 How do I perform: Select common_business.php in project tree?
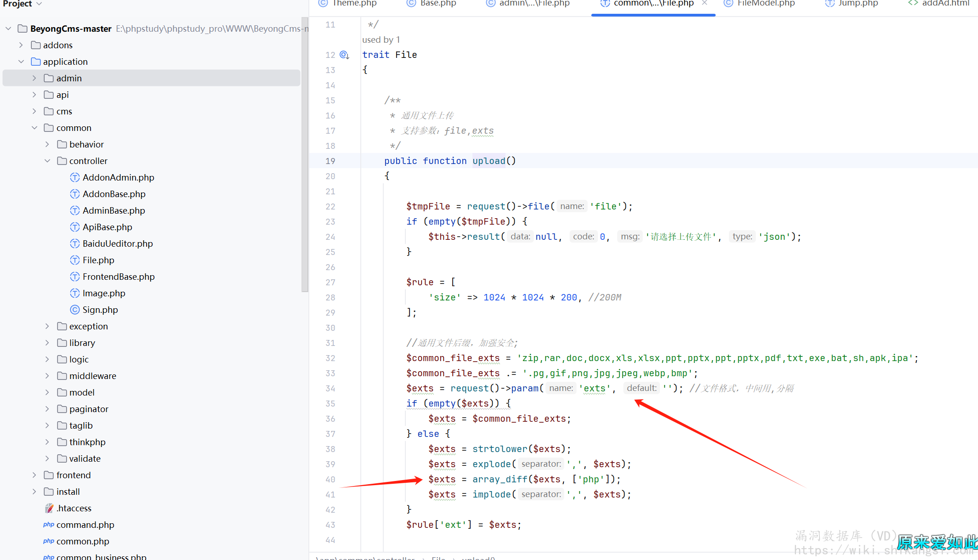(95, 556)
